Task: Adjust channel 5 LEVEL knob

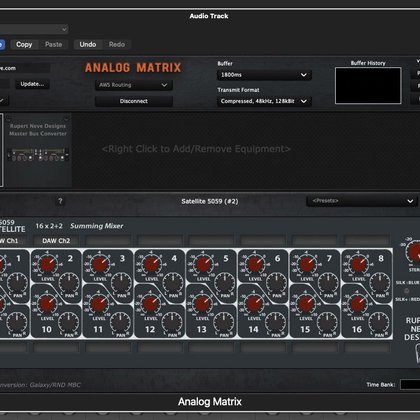Action: click(204, 264)
